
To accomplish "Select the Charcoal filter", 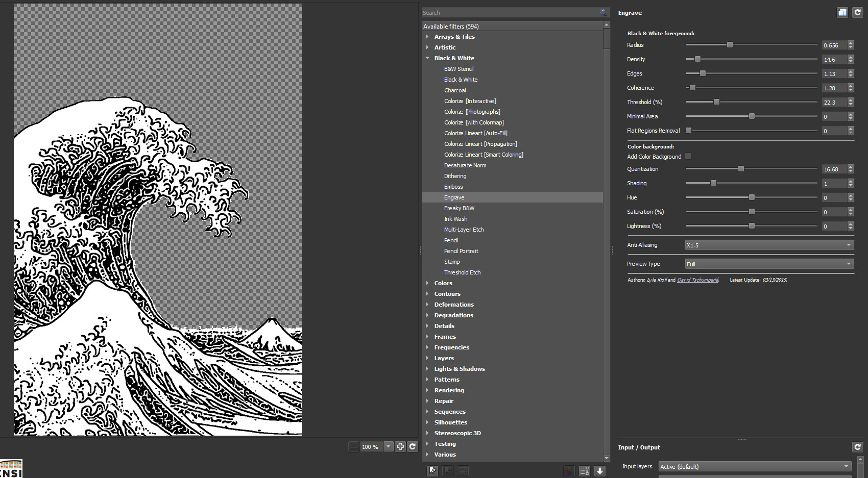I will click(x=455, y=90).
